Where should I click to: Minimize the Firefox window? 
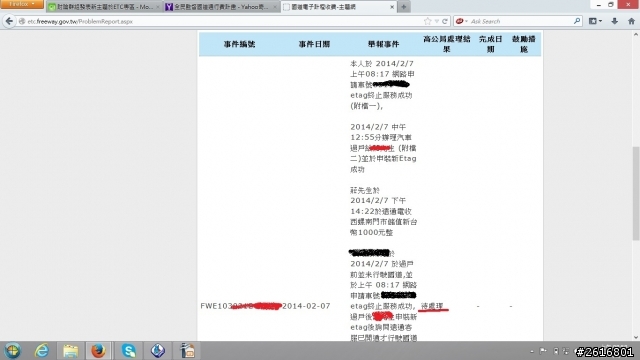pos(599,4)
